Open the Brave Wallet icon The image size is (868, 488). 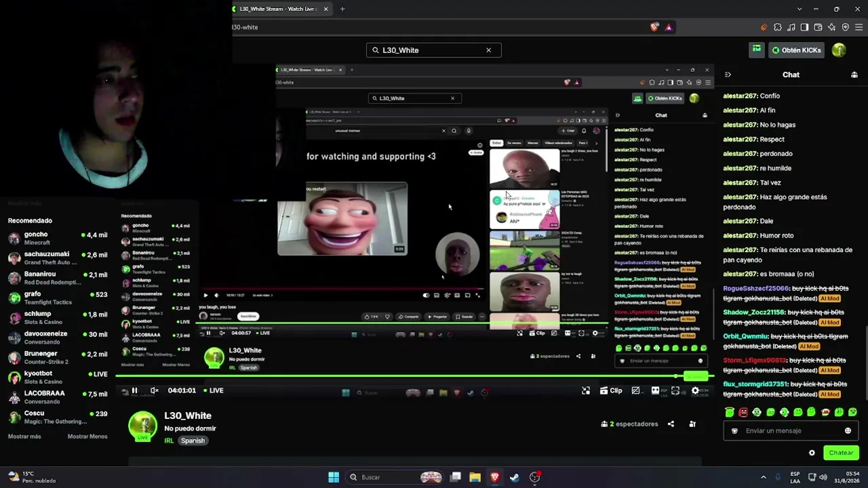click(x=818, y=27)
